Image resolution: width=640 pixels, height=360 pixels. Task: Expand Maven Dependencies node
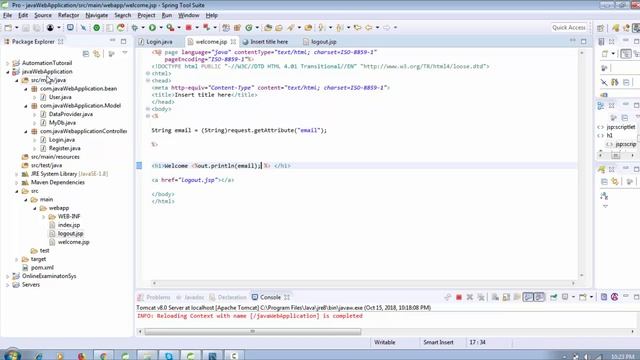click(17, 182)
